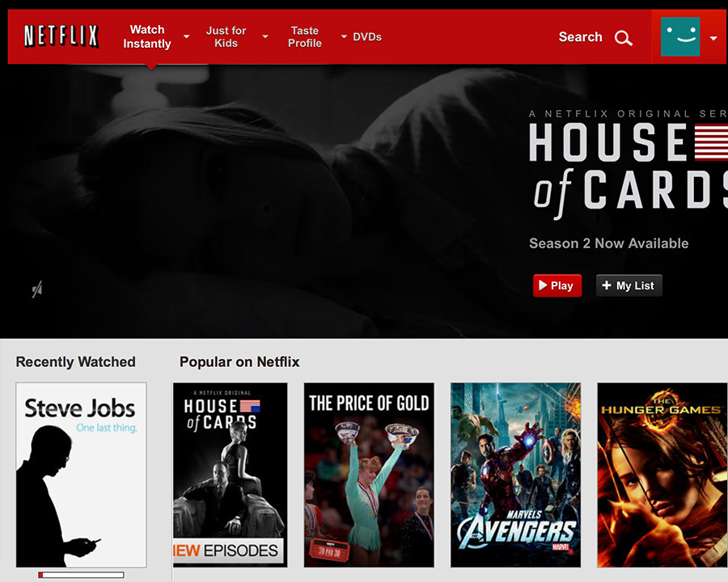The image size is (728, 582).
Task: Expand the arrow beside the profile avatar
Action: tap(713, 38)
